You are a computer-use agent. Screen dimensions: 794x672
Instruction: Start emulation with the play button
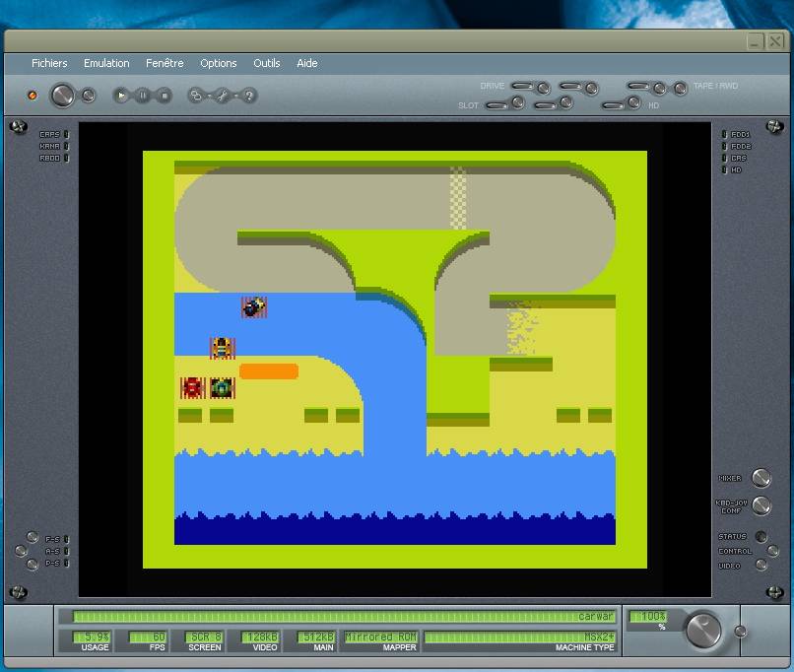(120, 96)
